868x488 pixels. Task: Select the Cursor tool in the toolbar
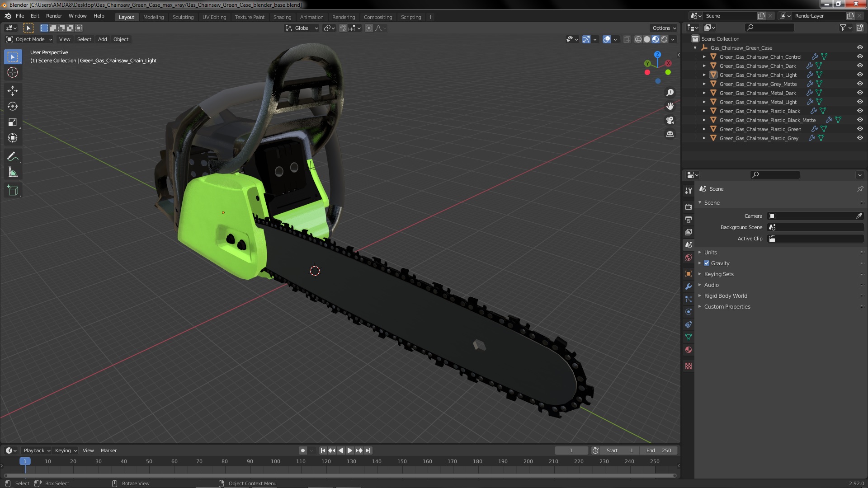click(x=13, y=72)
